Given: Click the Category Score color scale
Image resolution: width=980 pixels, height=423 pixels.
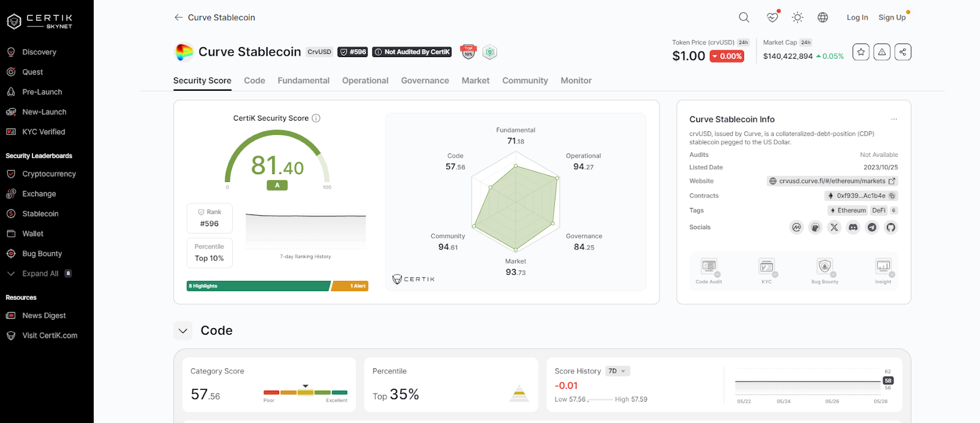Looking at the screenshot, I should click(x=306, y=392).
